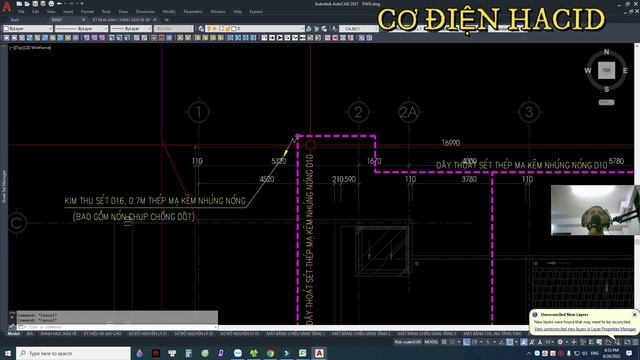Click the S compass letter on ViewCube
This screenshot has width=640, height=360.
[x=607, y=89]
